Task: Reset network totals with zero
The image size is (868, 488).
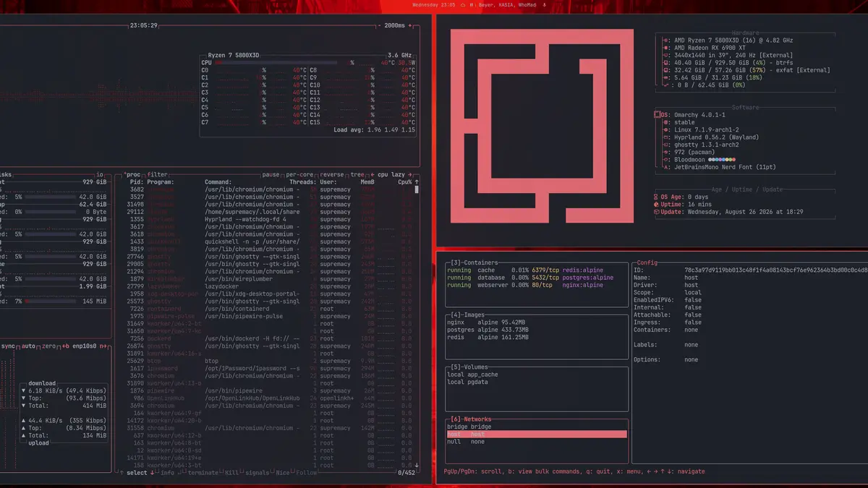Action: pos(49,346)
